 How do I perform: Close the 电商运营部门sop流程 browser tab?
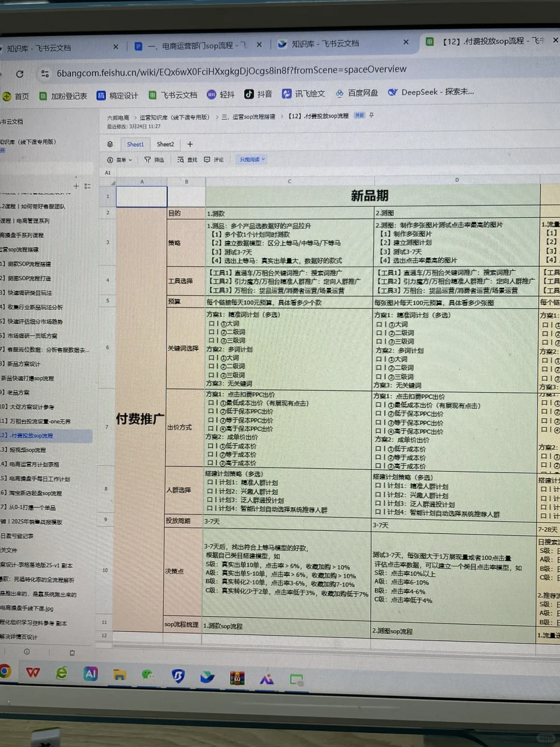pos(259,45)
